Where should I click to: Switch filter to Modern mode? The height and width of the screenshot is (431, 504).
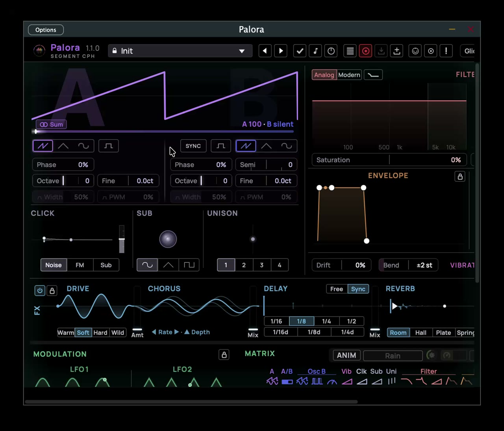(x=349, y=75)
